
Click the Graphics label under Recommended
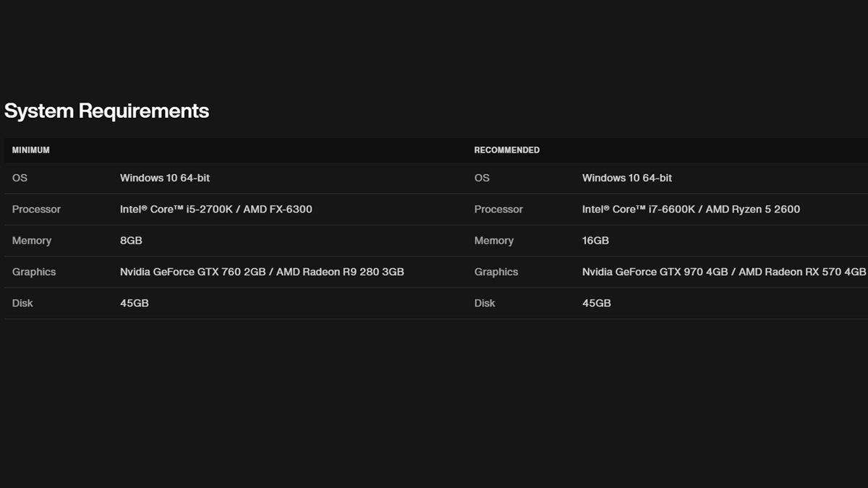[496, 273]
